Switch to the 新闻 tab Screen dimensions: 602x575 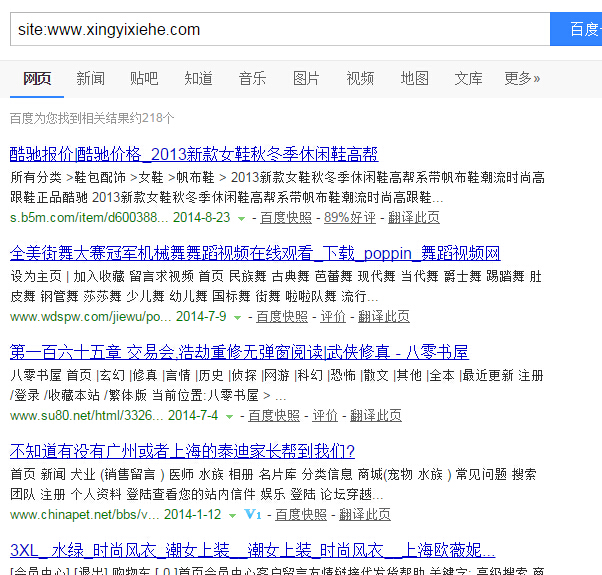[90, 79]
